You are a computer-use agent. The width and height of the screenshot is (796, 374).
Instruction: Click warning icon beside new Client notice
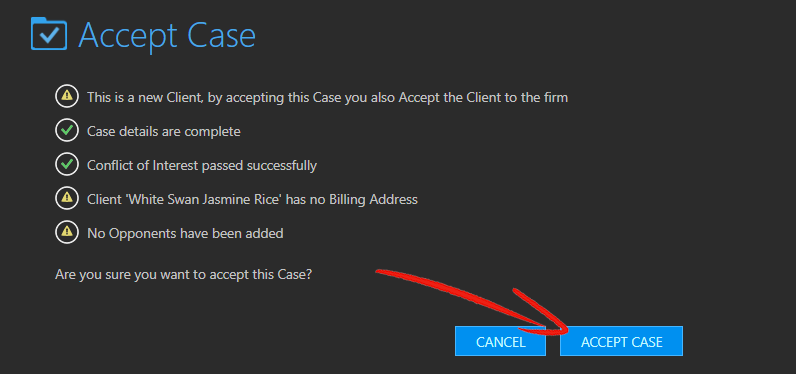coord(67,96)
